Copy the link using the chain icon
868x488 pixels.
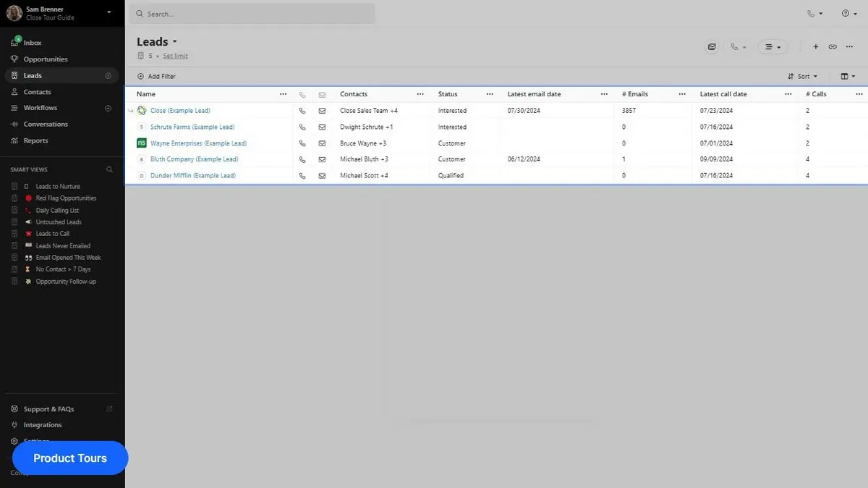click(x=833, y=46)
